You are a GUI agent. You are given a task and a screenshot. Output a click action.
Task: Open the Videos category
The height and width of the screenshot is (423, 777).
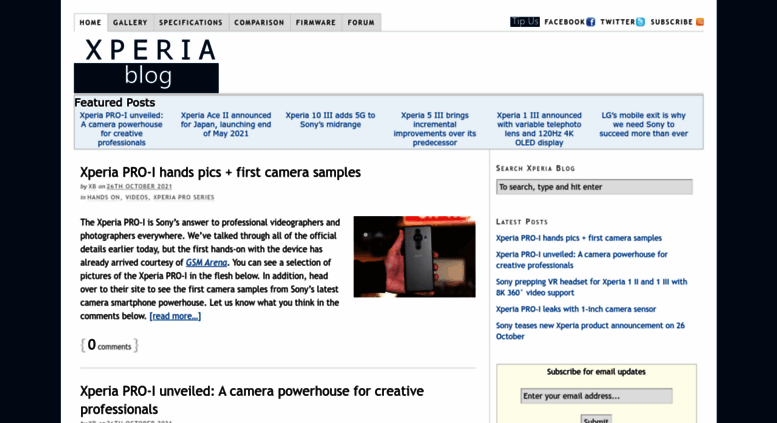[x=137, y=197]
